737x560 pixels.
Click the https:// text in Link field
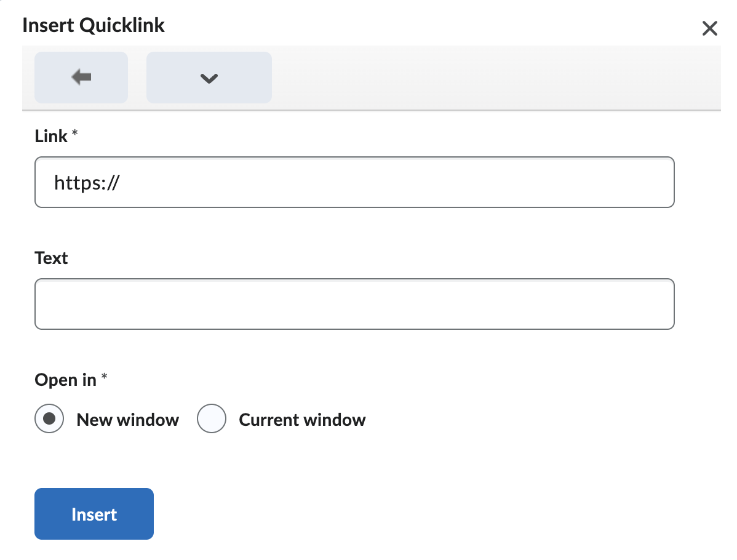coord(86,182)
